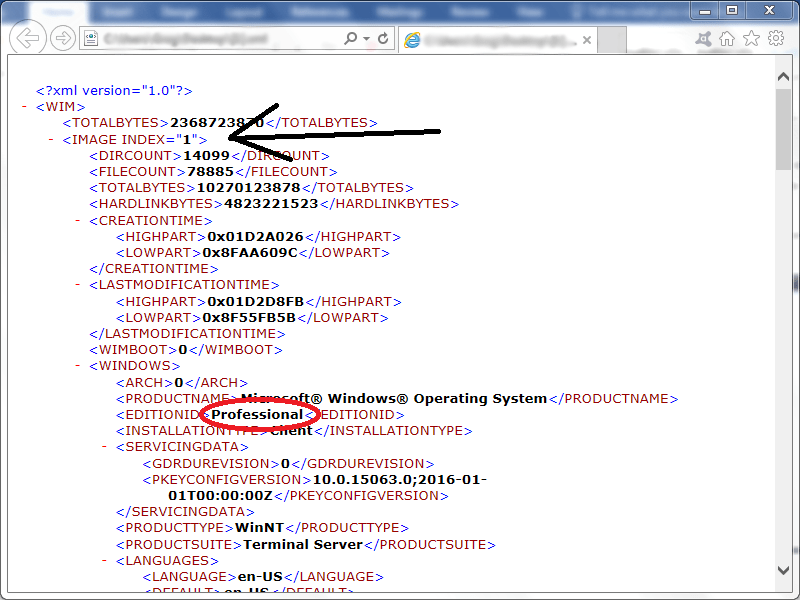The width and height of the screenshot is (800, 600).
Task: Click the address bar search magnifier
Action: [x=350, y=38]
